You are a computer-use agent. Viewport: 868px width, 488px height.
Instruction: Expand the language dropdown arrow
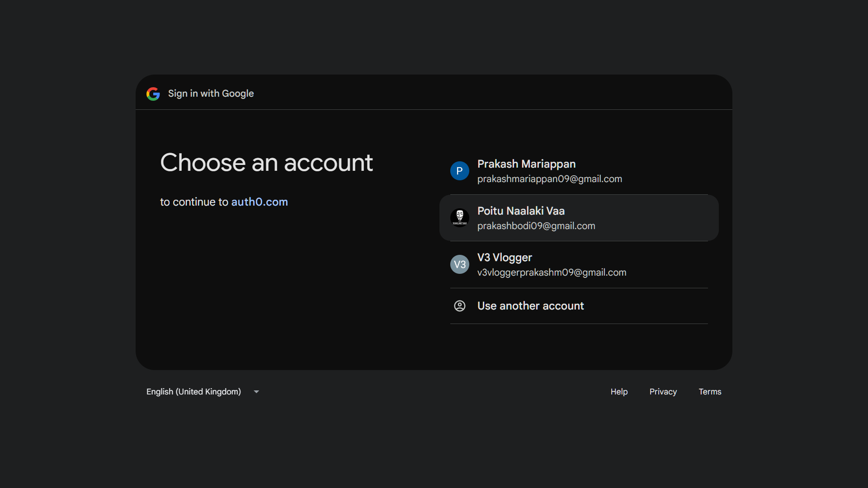coord(256,392)
